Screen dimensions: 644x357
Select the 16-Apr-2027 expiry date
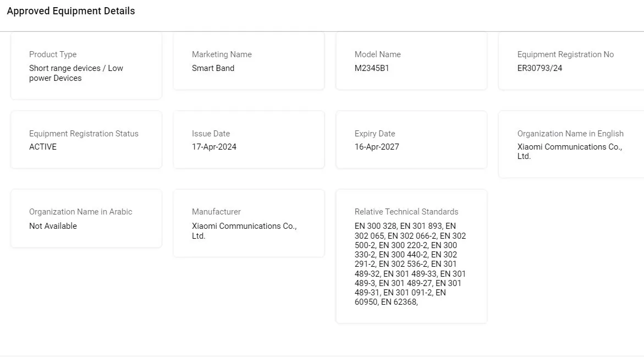pos(377,147)
